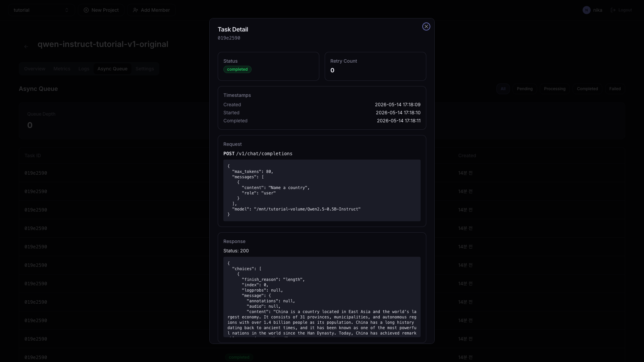644x362 pixels.
Task: Click the "finish_reason": "length" line
Action: (273, 280)
